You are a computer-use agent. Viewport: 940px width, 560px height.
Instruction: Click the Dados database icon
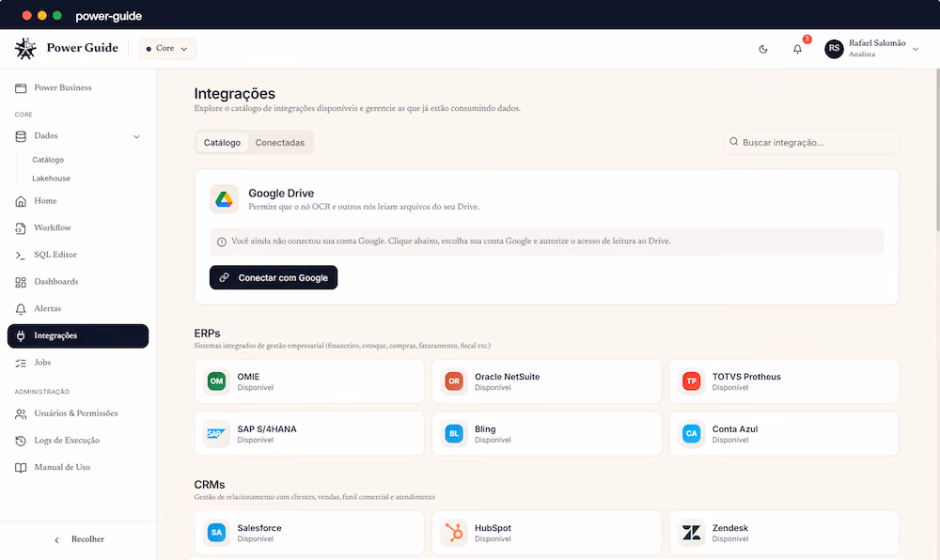(x=21, y=136)
